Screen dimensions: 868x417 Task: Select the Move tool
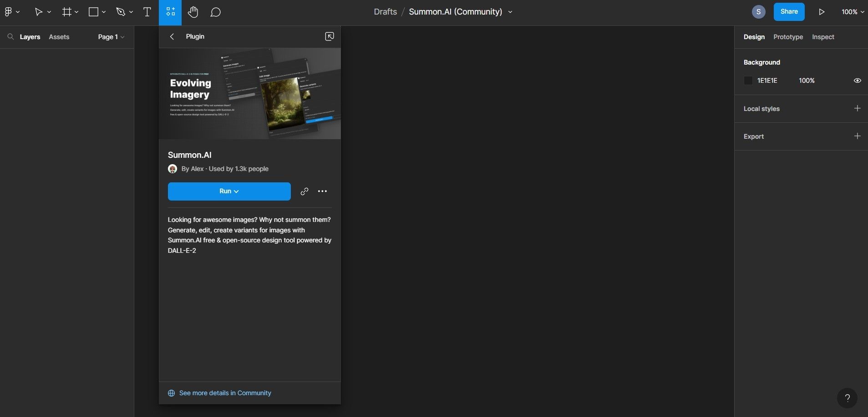coord(39,12)
